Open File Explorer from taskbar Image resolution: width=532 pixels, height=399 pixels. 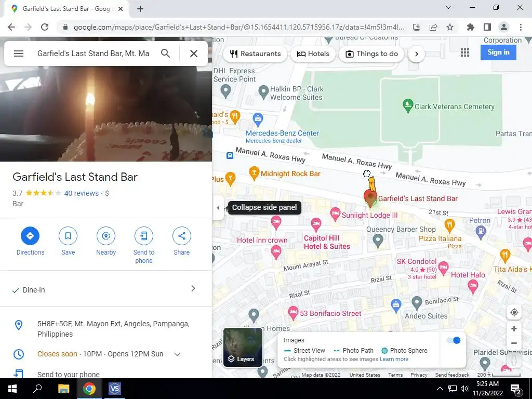coord(63,389)
